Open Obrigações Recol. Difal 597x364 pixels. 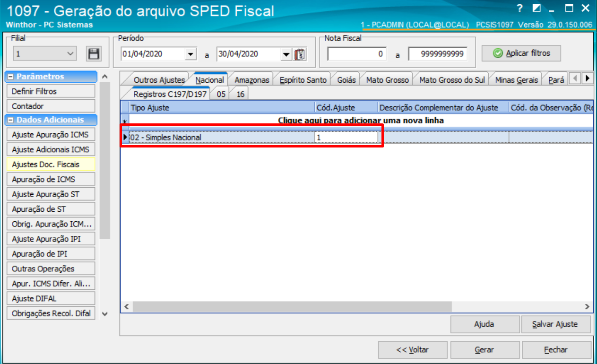coord(51,313)
